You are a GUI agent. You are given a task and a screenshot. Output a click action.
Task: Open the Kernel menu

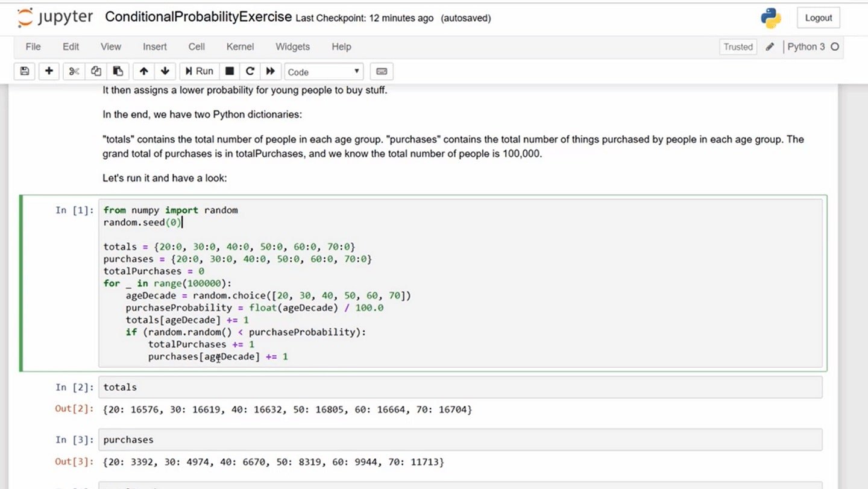pyautogui.click(x=240, y=46)
